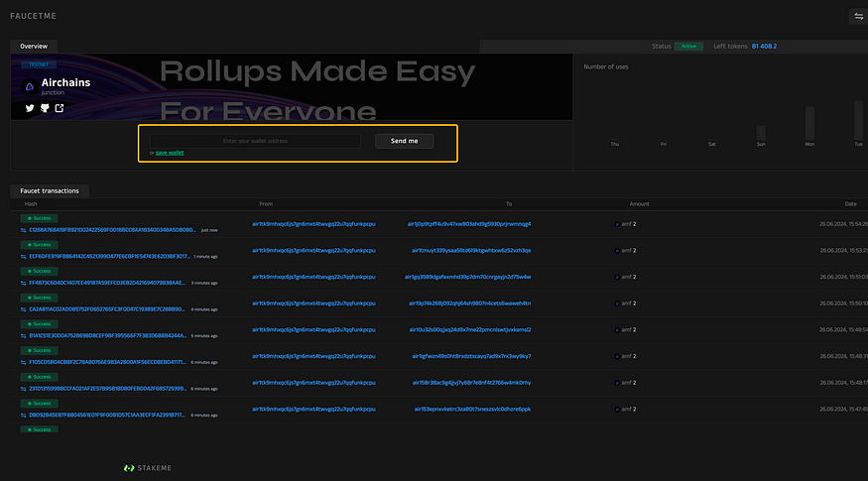Click the TESTNET label badge
The image size is (868, 481).
pyautogui.click(x=39, y=64)
